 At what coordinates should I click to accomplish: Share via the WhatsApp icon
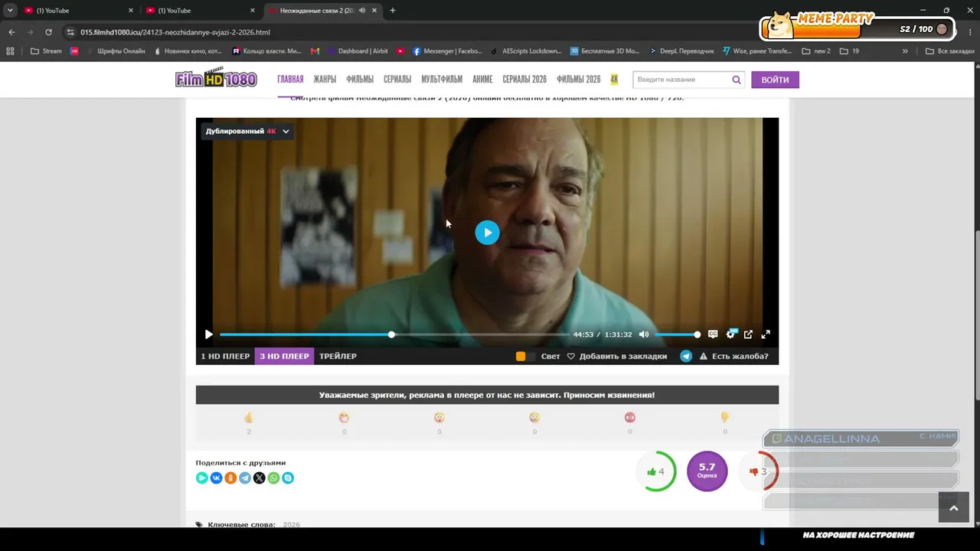[273, 478]
